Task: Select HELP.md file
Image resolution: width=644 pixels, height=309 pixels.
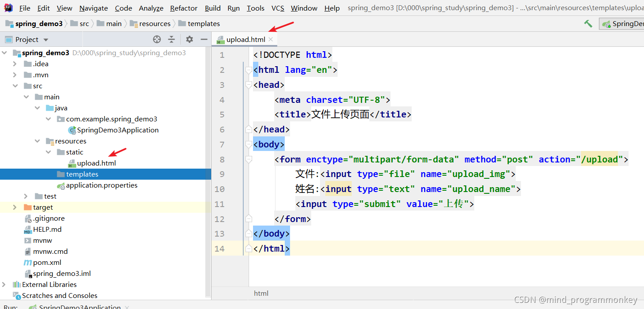Action: click(42, 229)
